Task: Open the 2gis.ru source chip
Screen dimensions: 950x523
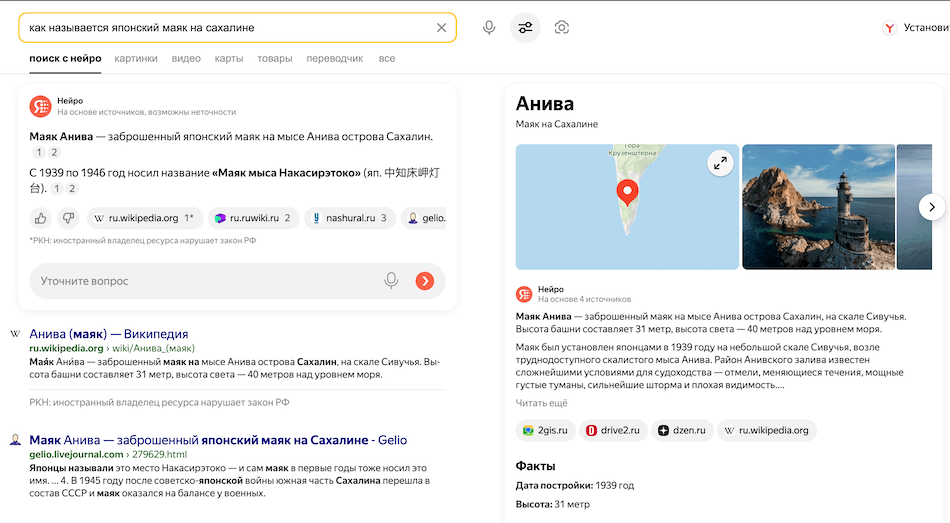Action: pyautogui.click(x=545, y=431)
